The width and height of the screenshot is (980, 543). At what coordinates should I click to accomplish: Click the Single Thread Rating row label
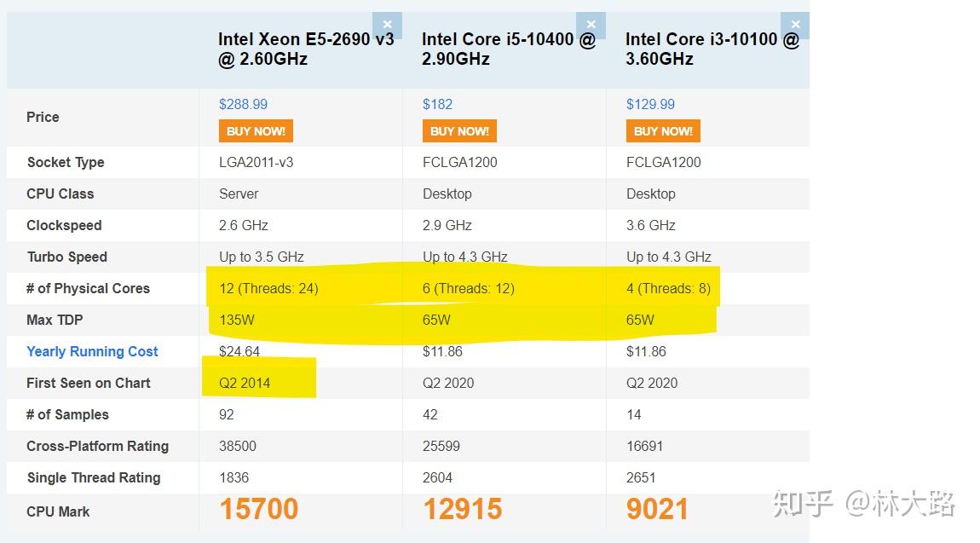coord(94,477)
